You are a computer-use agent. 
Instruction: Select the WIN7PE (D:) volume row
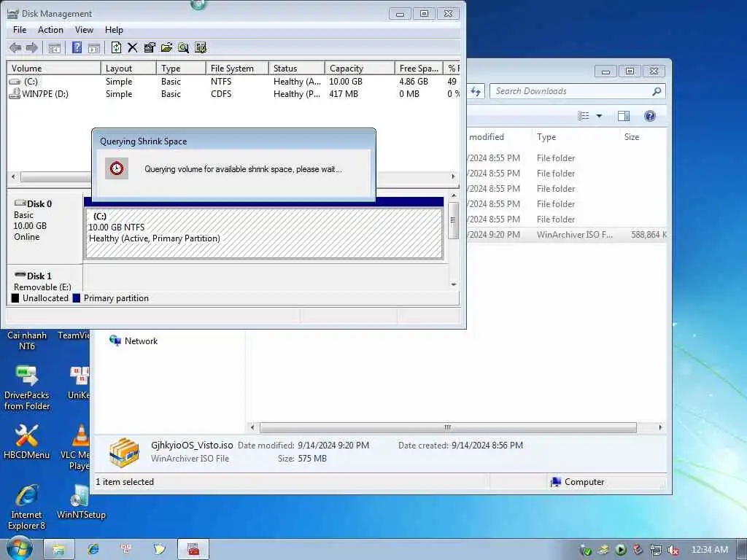233,94
